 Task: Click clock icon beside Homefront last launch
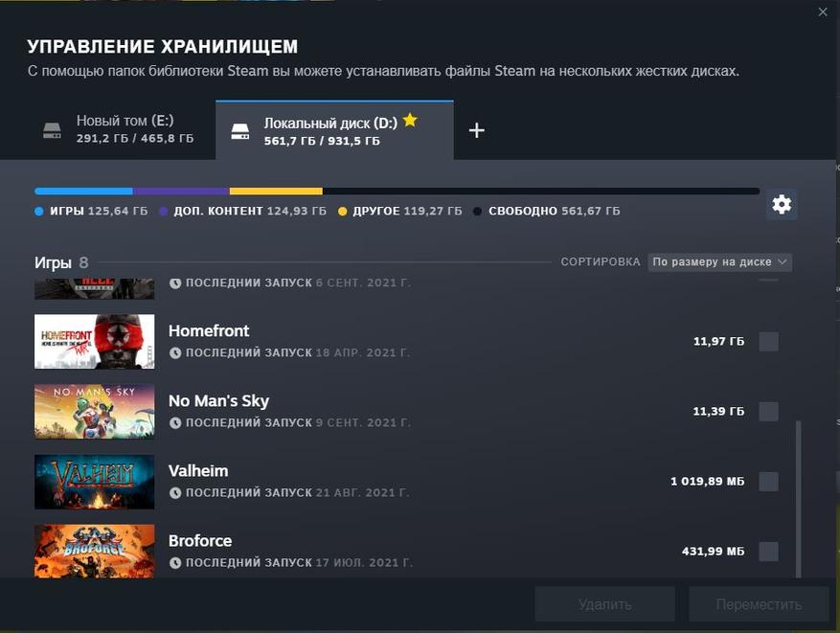[x=175, y=353]
